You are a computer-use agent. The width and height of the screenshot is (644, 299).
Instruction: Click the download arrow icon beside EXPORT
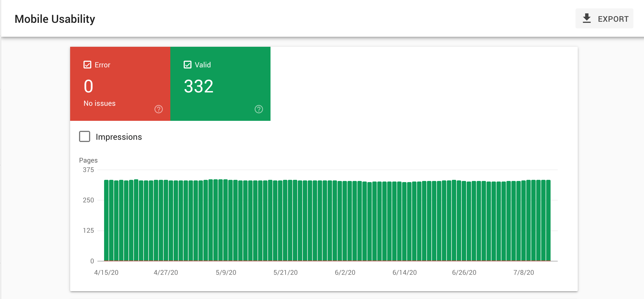(x=587, y=18)
